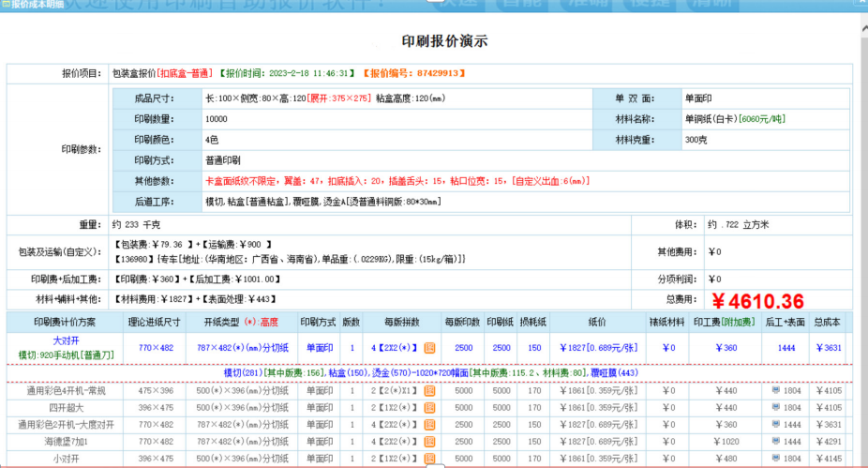Click the blue detail icon beside 1804 in the 小对开 row
Image resolution: width=868 pixels, height=468 pixels.
(775, 458)
